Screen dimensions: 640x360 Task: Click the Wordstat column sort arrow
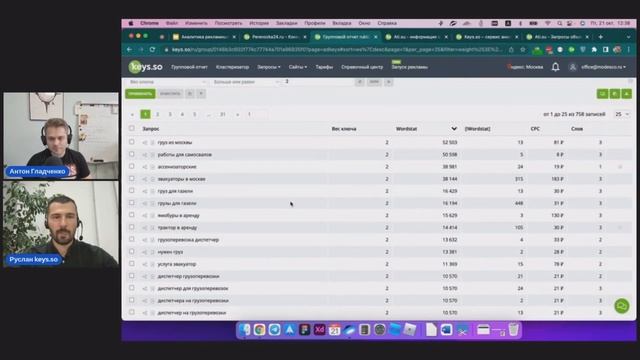coord(454,129)
